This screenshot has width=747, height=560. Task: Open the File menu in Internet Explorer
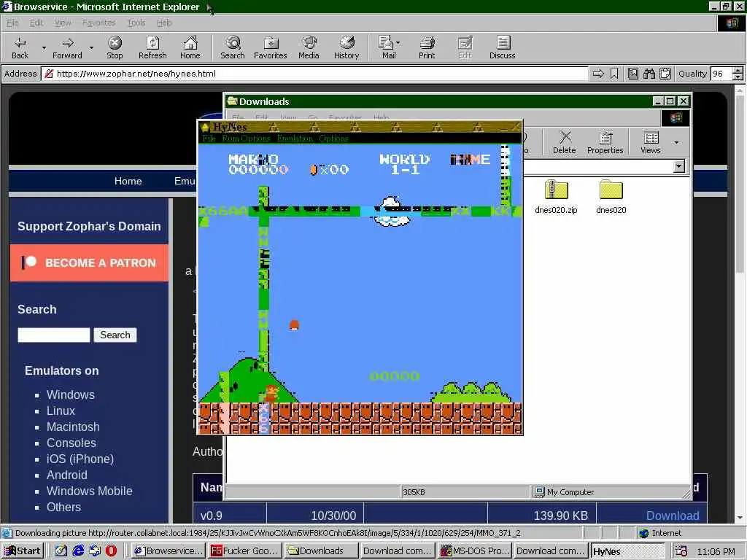coord(12,23)
